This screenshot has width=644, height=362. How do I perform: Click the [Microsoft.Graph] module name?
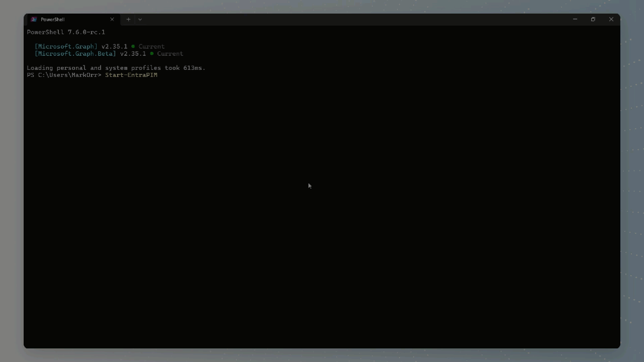click(x=66, y=46)
